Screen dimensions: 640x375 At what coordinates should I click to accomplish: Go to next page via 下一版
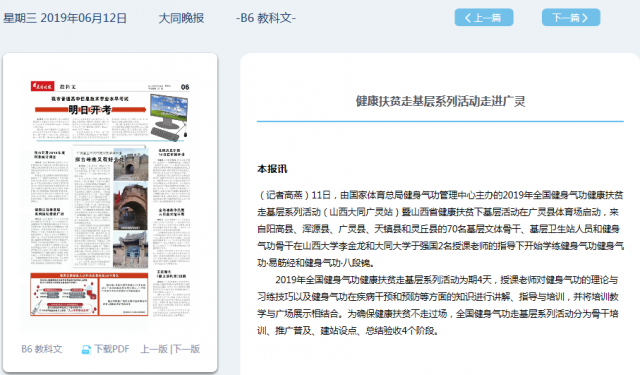click(186, 349)
